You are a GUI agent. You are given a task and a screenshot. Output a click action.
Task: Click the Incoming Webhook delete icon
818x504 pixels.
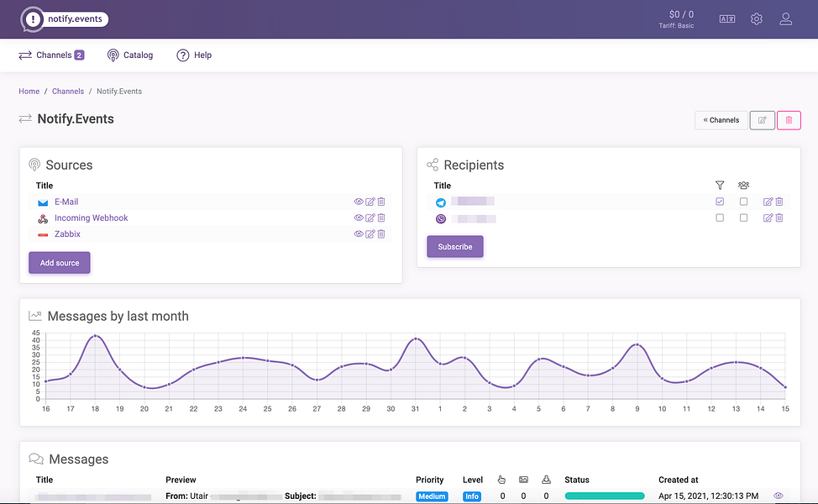tap(381, 218)
